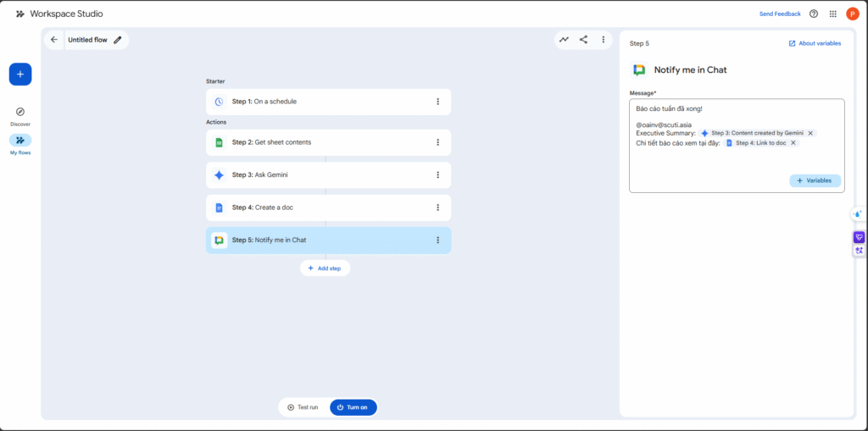Click the back arrow beside Untitled flow

54,40
